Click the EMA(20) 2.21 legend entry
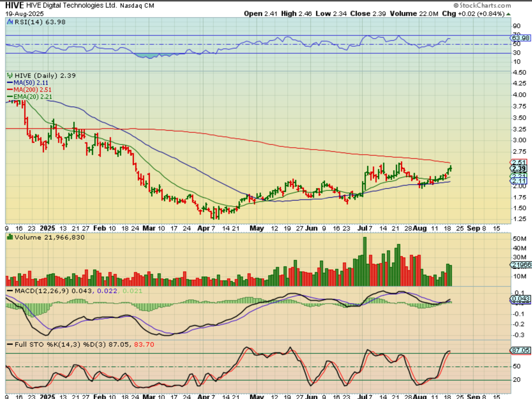Image resolution: width=532 pixels, height=399 pixels. click(x=33, y=97)
